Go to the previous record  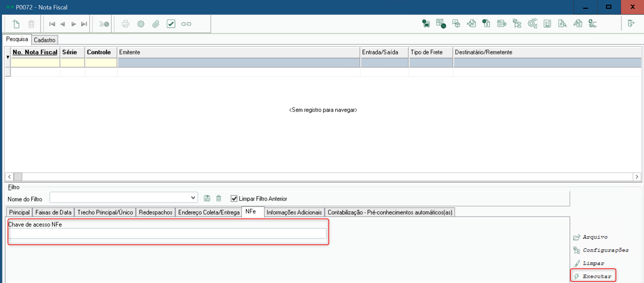click(x=63, y=24)
